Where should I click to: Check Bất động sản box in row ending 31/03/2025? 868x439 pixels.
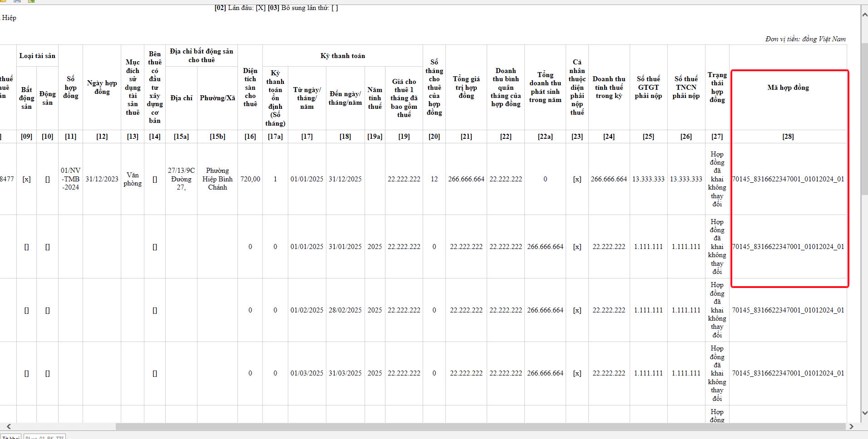(x=26, y=373)
